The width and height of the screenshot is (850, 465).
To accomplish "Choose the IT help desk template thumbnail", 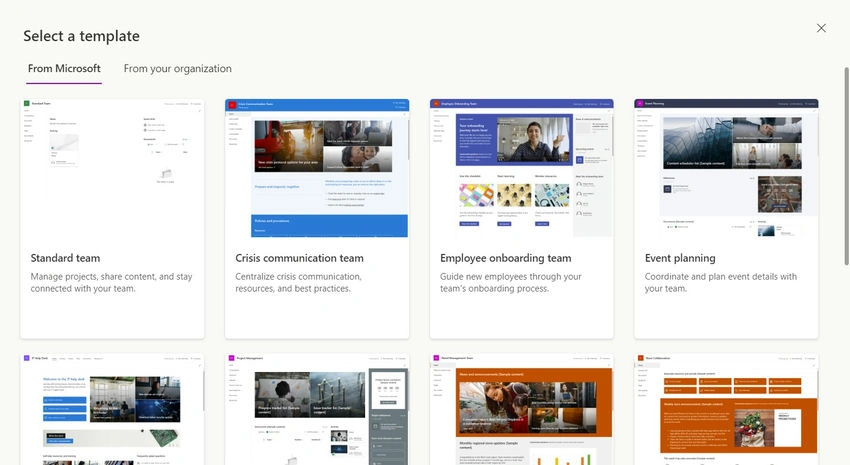I will [x=112, y=409].
